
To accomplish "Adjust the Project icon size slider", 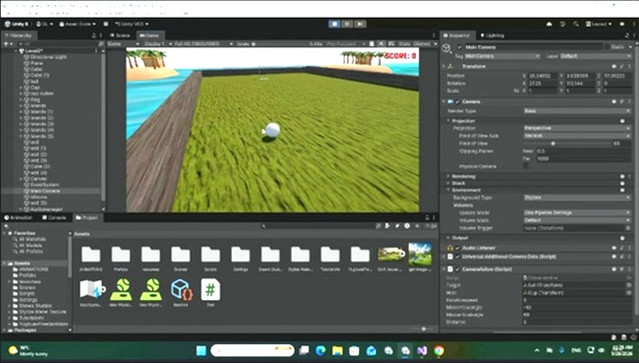I will pos(424,329).
